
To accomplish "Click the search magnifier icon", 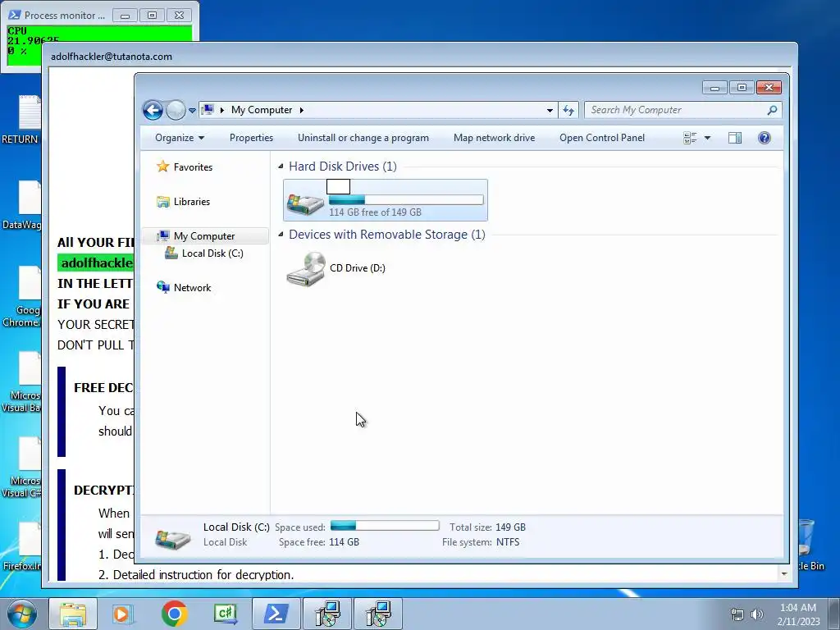I will coord(772,110).
